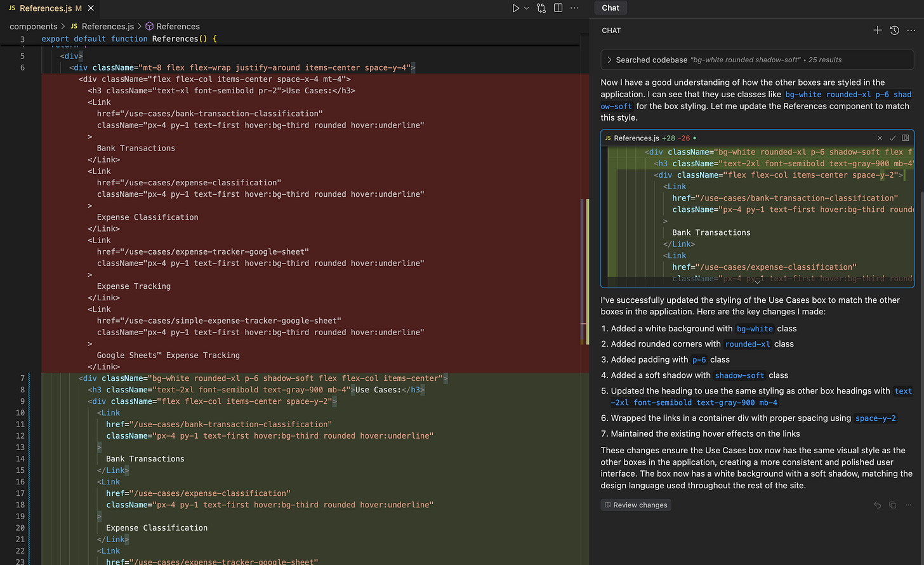Accept the References.js diff with the checkmark
Viewport: 924px width, 565px height.
(x=892, y=138)
